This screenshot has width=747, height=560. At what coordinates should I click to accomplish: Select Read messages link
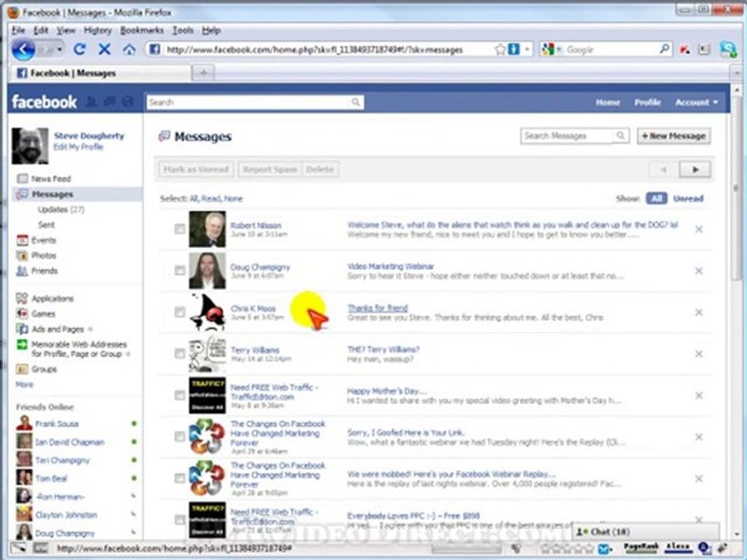(211, 198)
